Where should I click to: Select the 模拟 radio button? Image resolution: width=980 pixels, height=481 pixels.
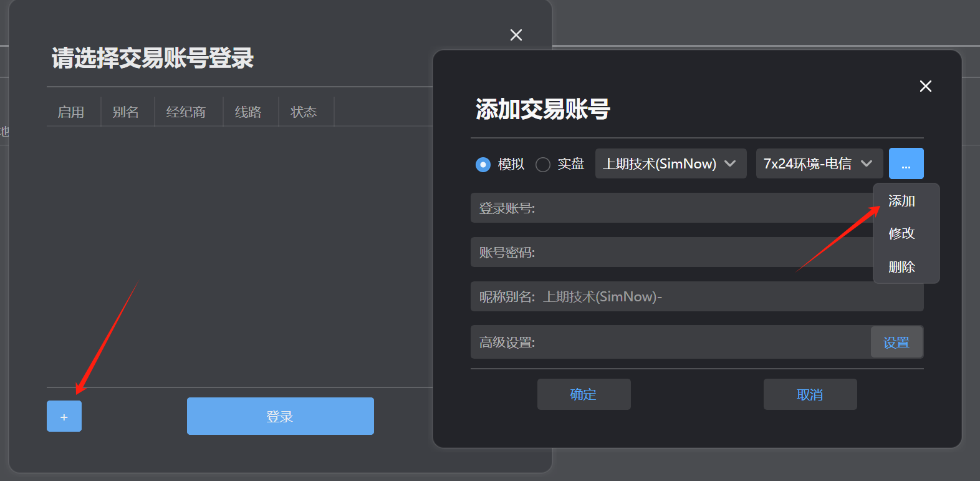tap(483, 165)
